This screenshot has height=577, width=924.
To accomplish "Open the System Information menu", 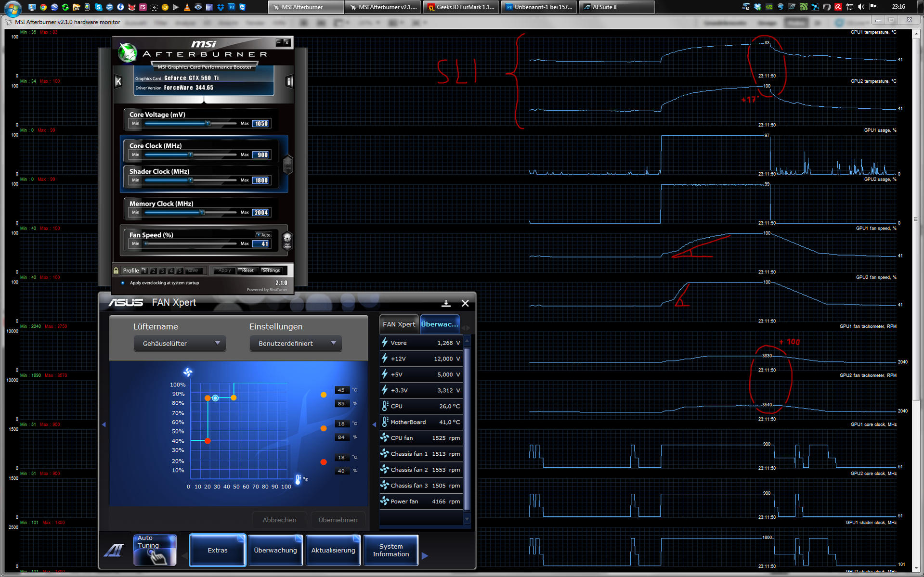I will coord(391,550).
